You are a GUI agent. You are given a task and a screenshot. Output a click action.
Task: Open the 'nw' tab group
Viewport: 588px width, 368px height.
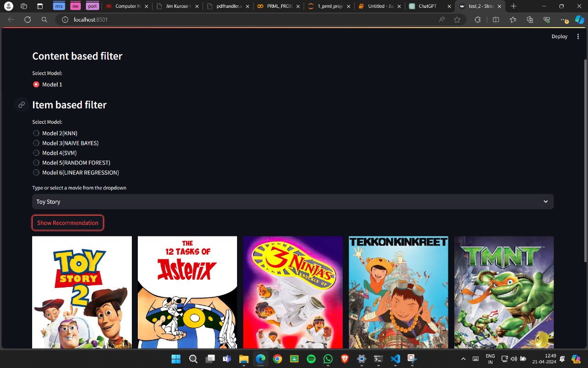75,6
